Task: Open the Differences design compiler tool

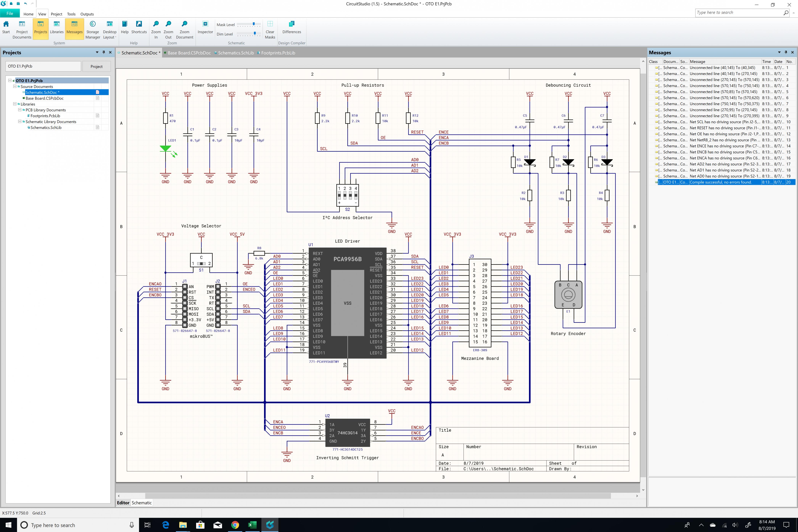Action: coord(292,27)
